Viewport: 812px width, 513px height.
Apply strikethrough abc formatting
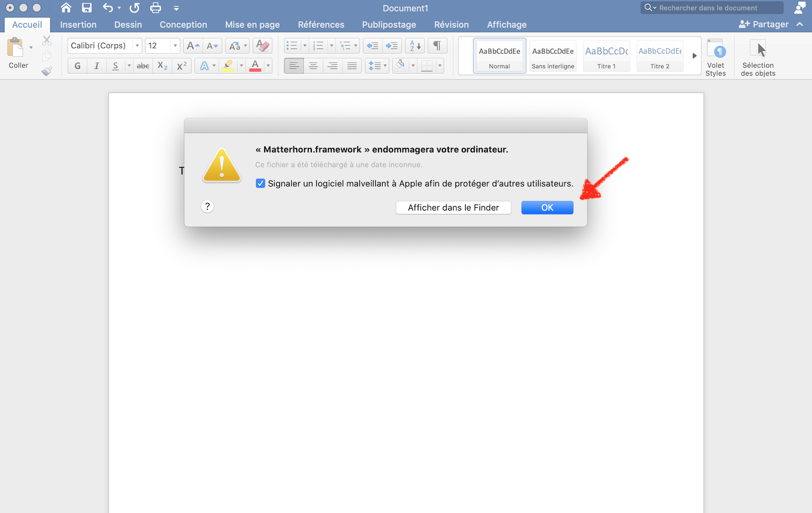[143, 66]
